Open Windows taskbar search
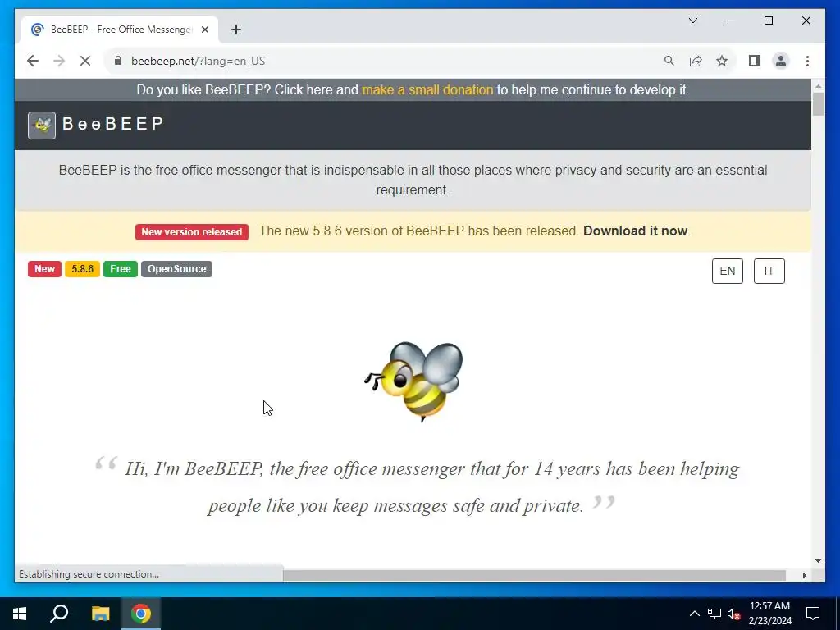Image resolution: width=840 pixels, height=630 pixels. [x=59, y=614]
